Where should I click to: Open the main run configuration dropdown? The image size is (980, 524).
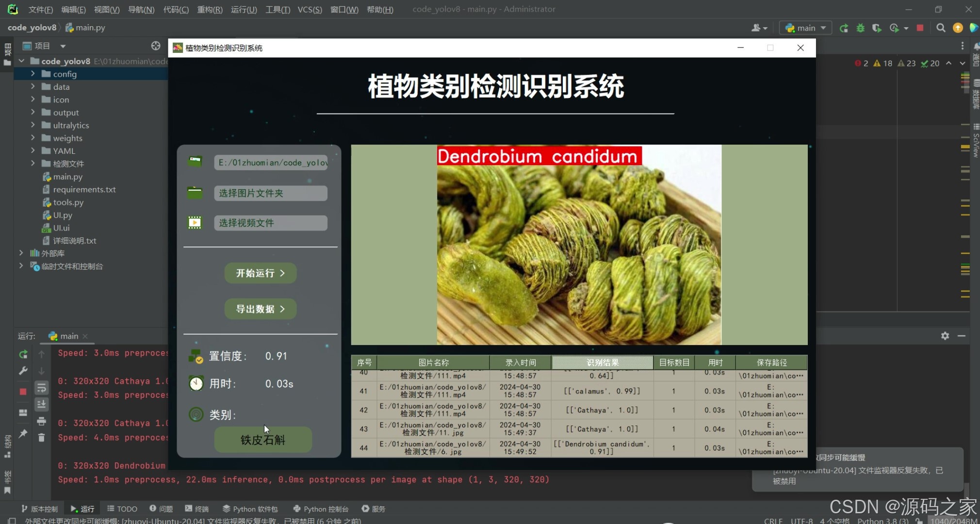click(x=804, y=28)
